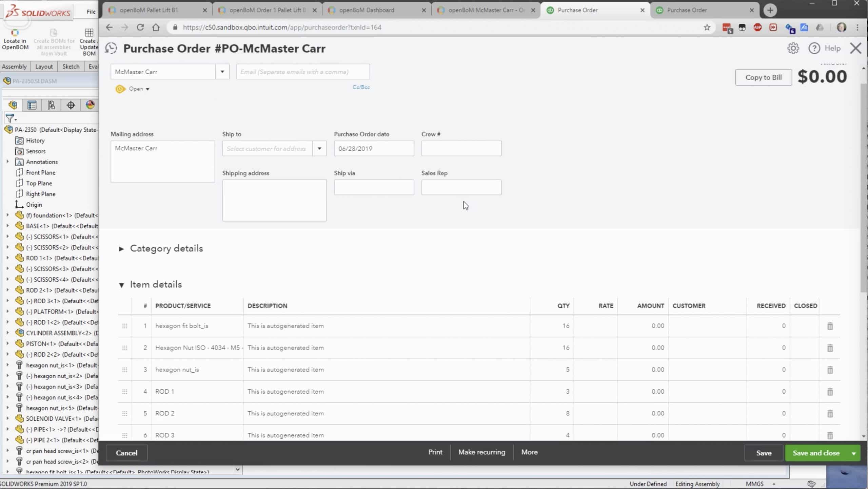
Task: Open Ship to customer dropdown arrow
Action: click(319, 149)
